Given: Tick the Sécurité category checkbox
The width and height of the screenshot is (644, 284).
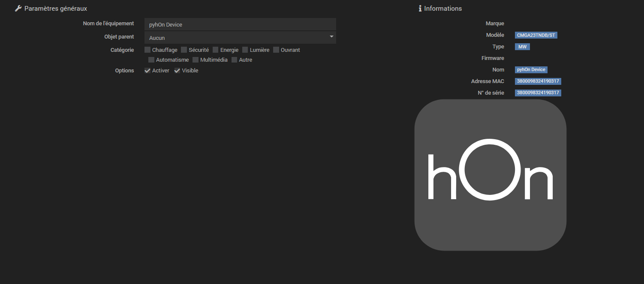Looking at the screenshot, I should click(x=184, y=50).
